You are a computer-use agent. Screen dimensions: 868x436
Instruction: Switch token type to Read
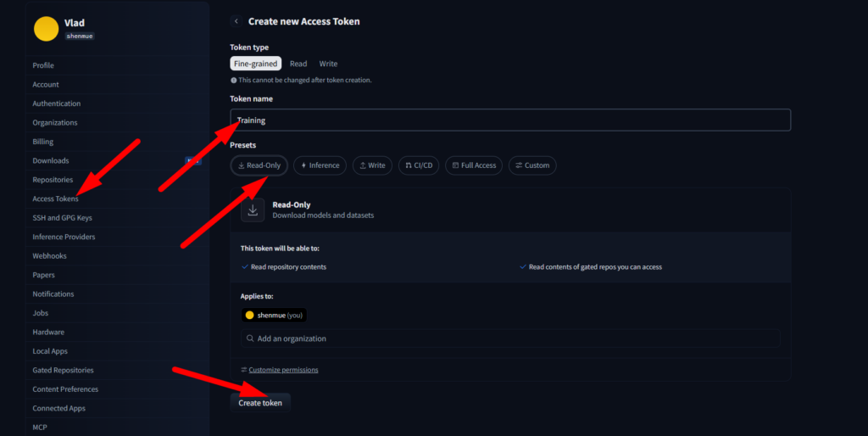(298, 64)
